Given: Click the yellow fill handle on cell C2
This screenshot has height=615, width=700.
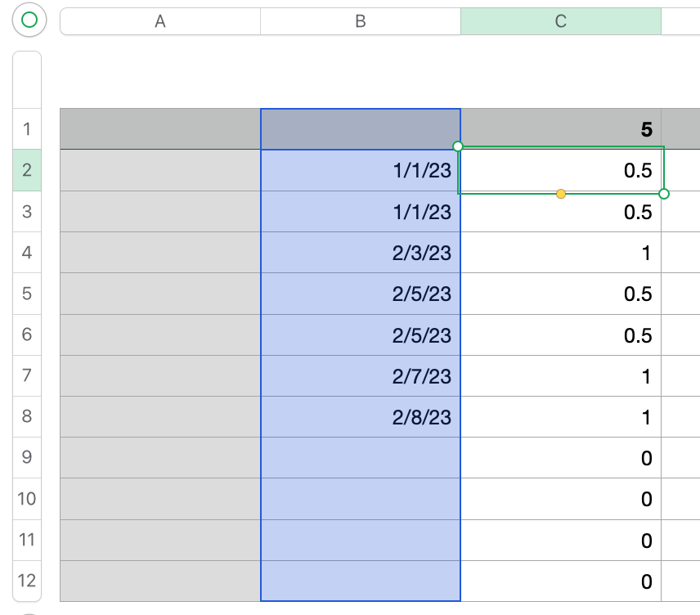Looking at the screenshot, I should [x=561, y=194].
